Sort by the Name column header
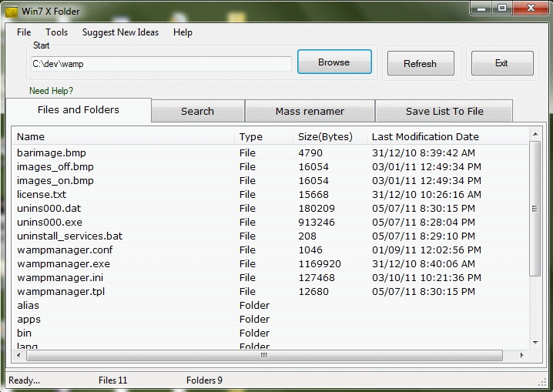 coord(123,137)
